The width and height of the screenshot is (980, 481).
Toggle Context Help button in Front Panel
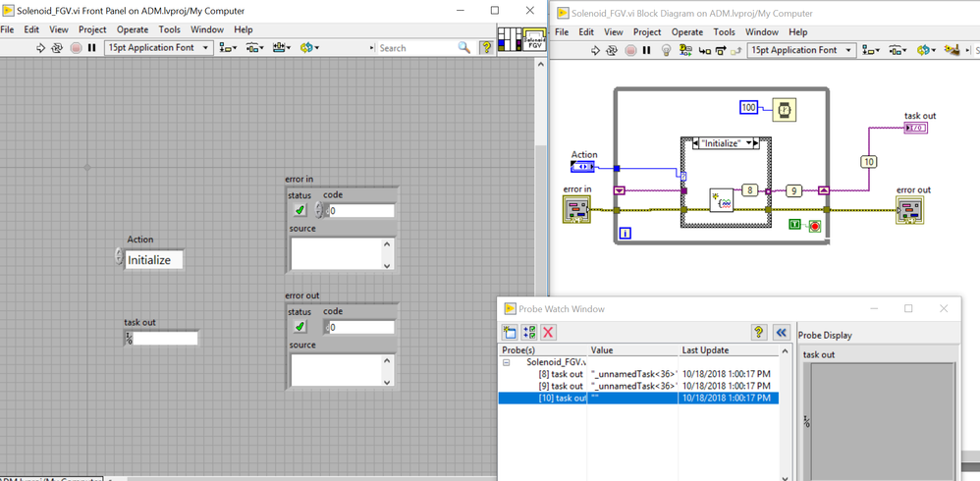[x=486, y=47]
